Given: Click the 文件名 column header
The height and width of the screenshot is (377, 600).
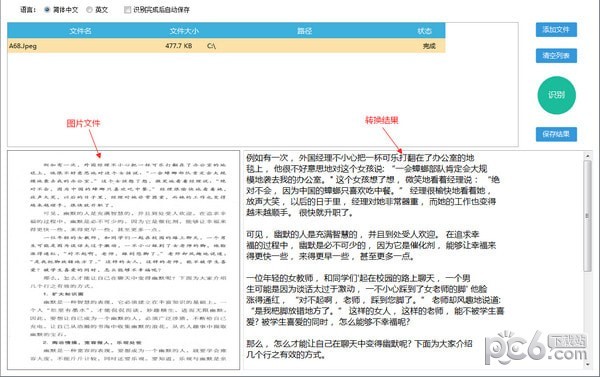Looking at the screenshot, I should (x=80, y=31).
